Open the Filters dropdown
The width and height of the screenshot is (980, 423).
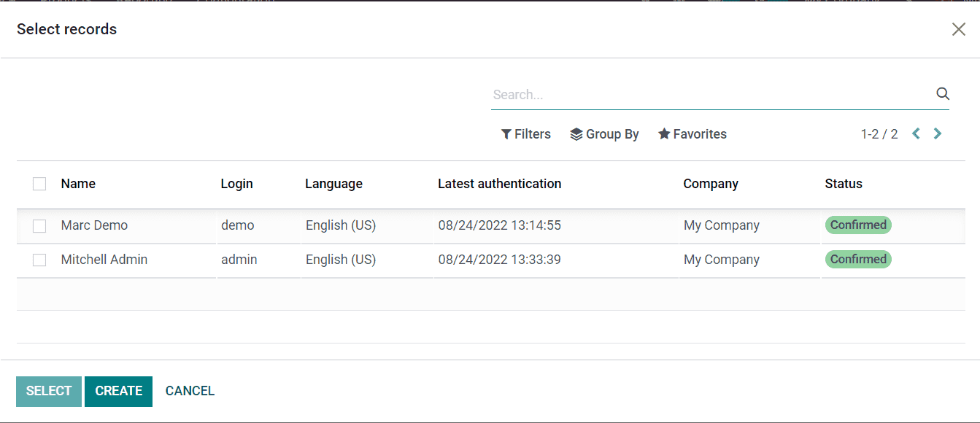526,134
